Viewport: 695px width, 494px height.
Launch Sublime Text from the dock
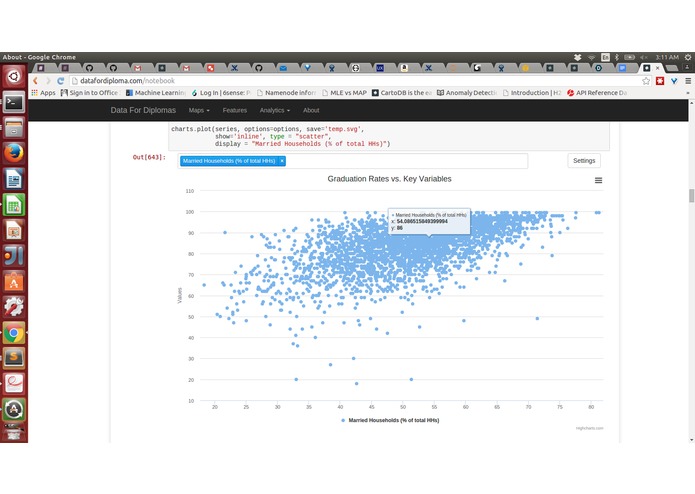click(x=14, y=358)
